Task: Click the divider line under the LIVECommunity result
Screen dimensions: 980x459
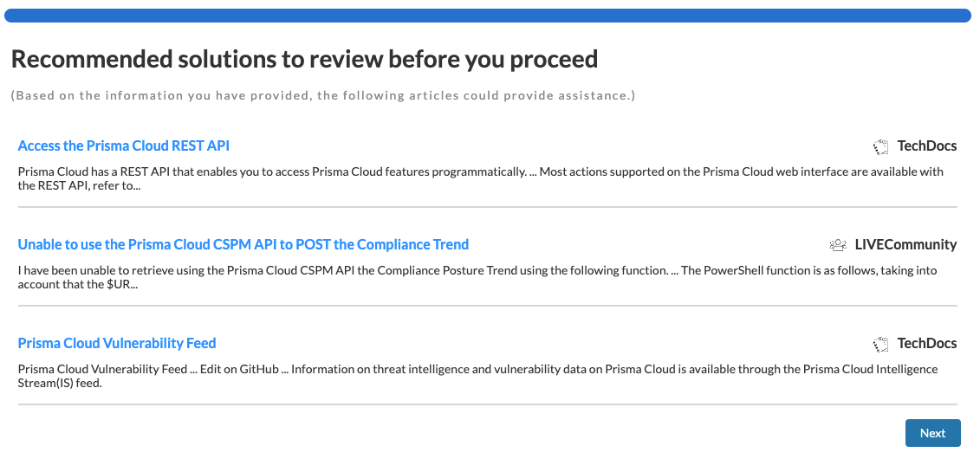Action: [x=487, y=306]
